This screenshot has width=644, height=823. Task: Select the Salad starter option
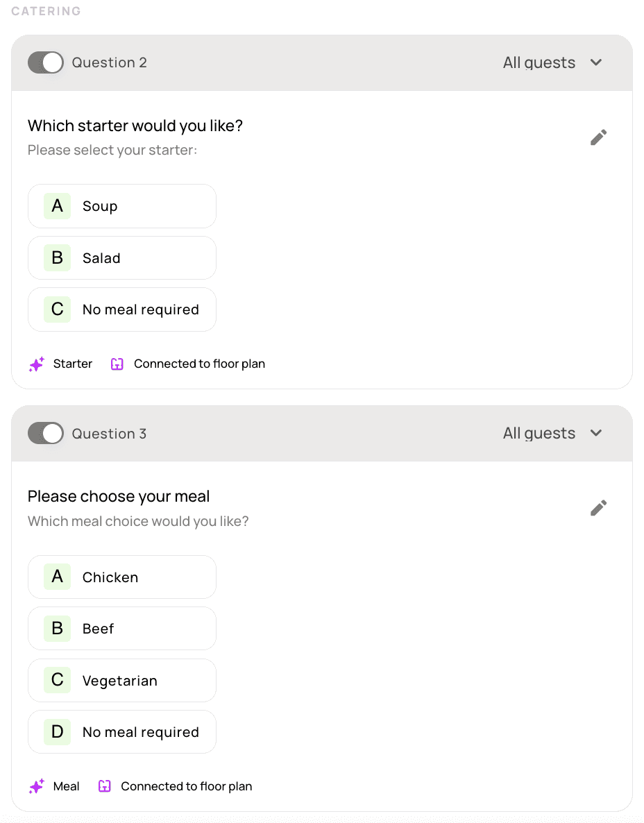122,258
